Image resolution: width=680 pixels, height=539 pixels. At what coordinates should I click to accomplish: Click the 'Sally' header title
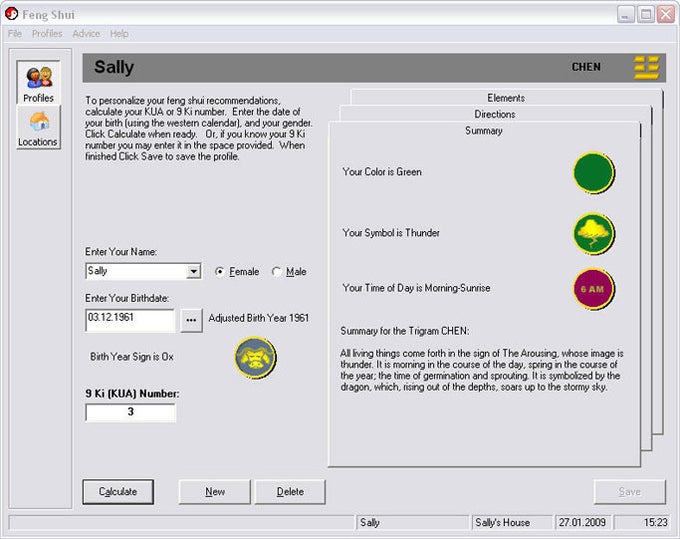tap(114, 67)
